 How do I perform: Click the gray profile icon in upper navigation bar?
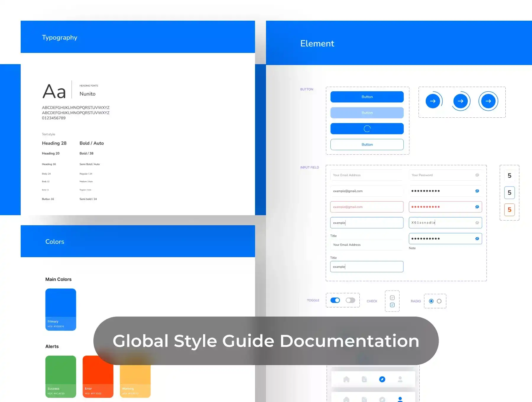point(400,379)
